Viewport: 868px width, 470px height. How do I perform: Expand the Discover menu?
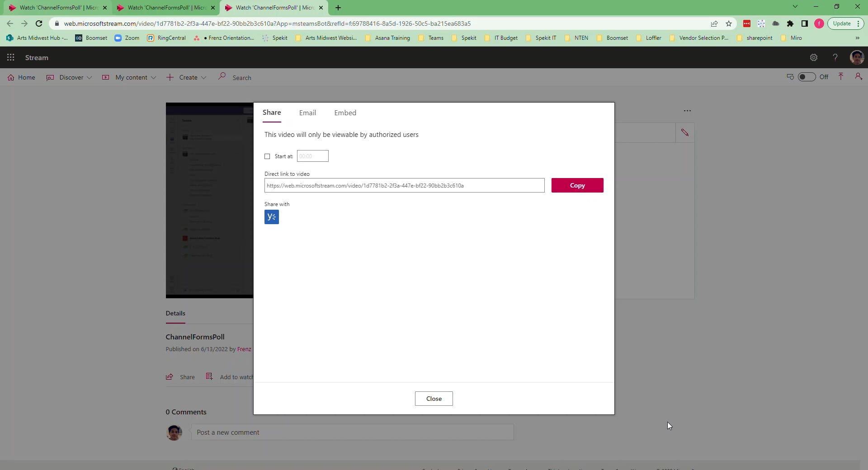(x=69, y=77)
